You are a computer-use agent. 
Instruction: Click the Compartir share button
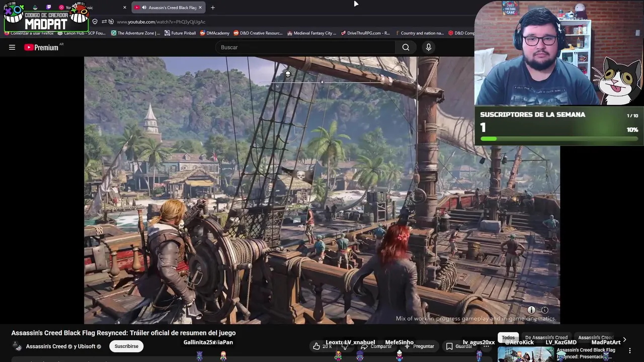pos(376,346)
